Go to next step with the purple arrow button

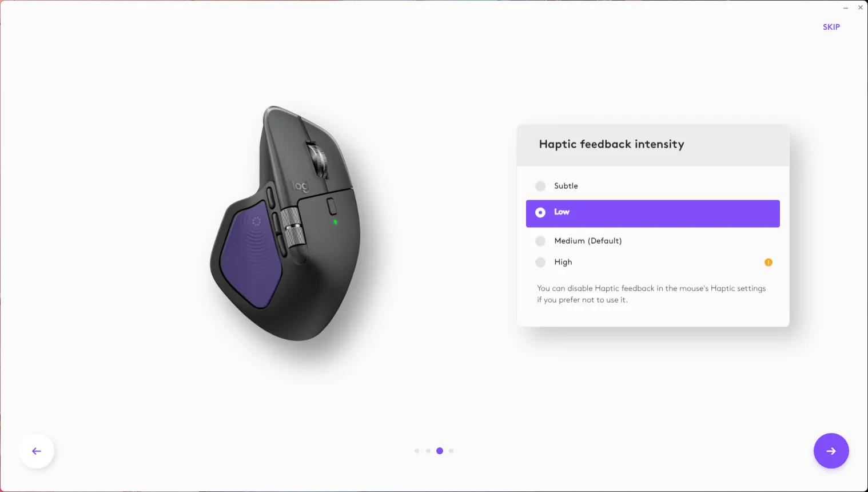pyautogui.click(x=831, y=451)
